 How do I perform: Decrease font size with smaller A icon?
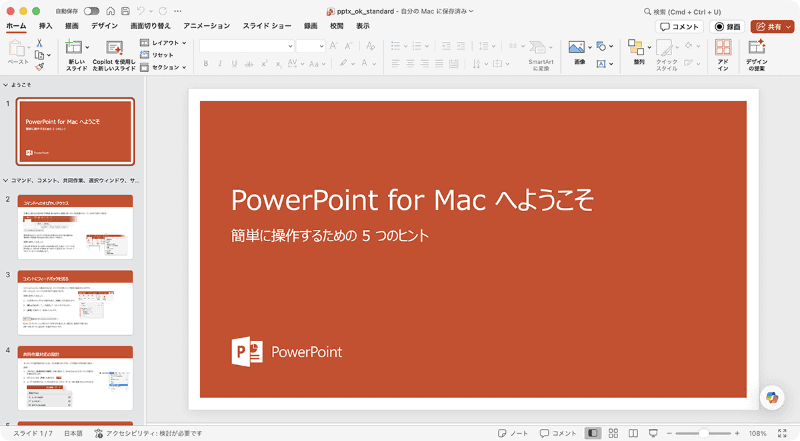pos(348,46)
